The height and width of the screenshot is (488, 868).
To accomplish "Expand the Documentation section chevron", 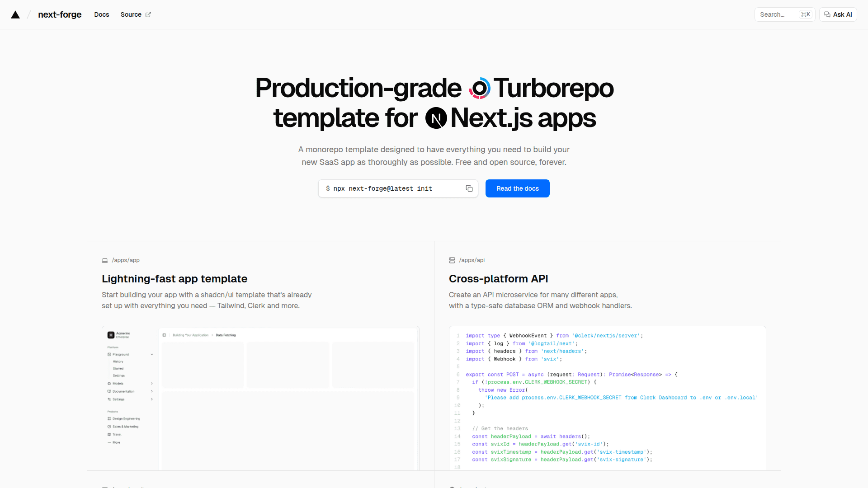I will (152, 391).
